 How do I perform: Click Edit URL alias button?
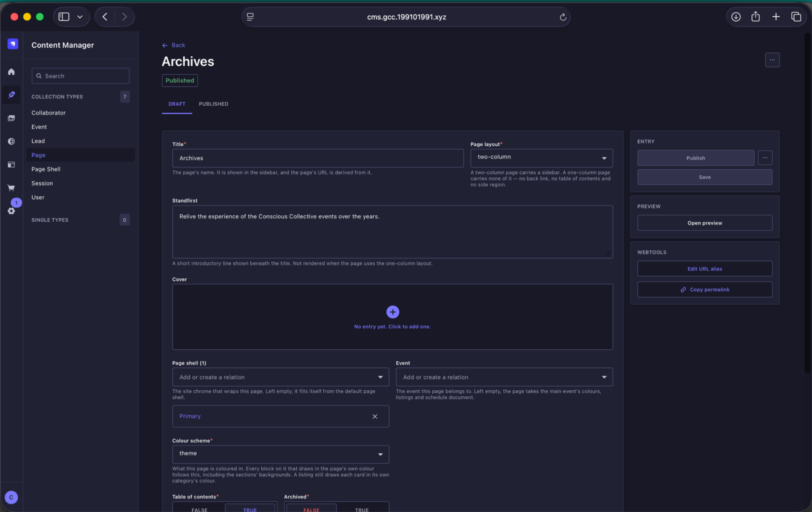(705, 268)
